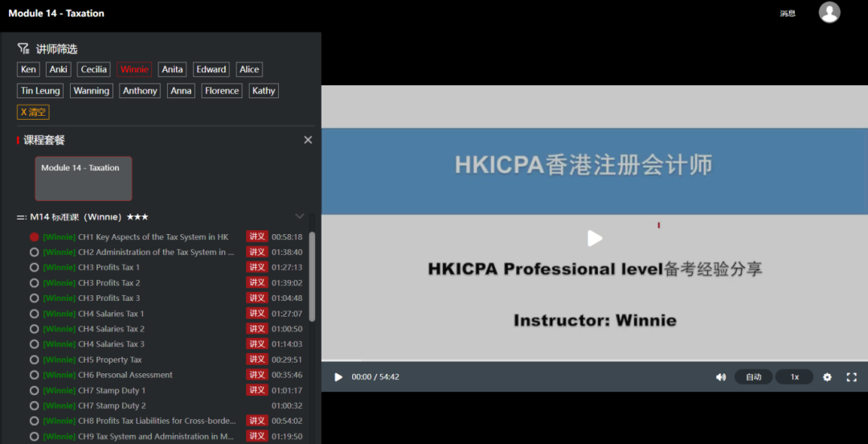The width and height of the screenshot is (868, 444).
Task: Open video settings gear icon
Action: click(x=827, y=377)
